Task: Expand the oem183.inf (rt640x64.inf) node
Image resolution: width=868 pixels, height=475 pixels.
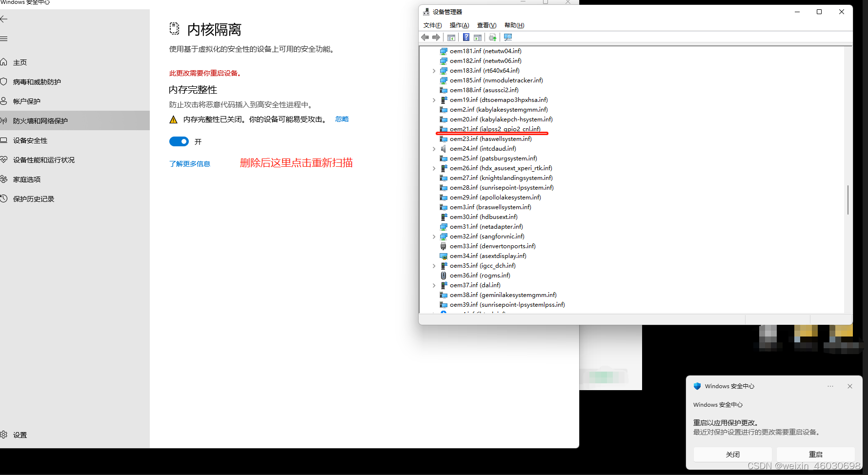Action: [x=434, y=71]
